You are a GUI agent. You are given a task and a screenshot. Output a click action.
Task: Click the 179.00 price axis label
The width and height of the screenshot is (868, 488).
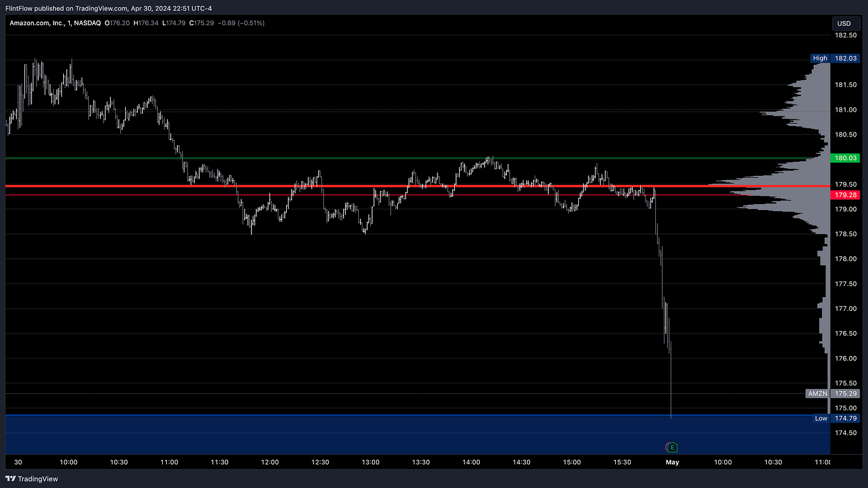point(847,209)
